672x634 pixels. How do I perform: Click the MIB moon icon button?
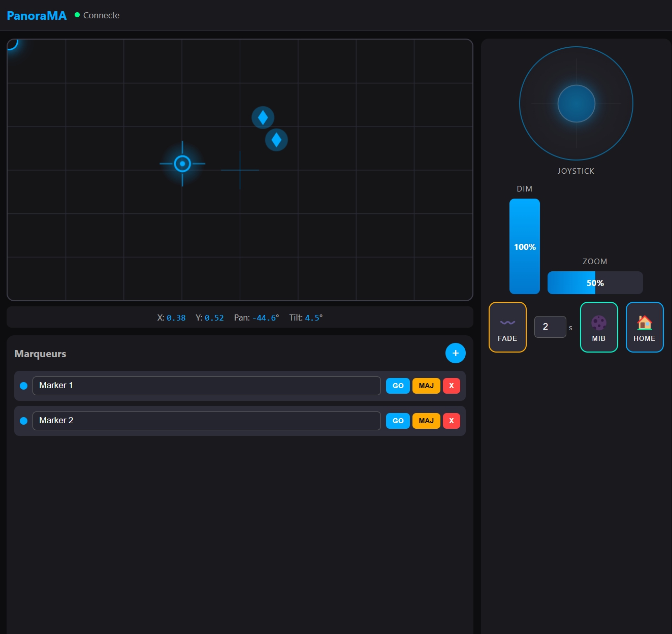[x=599, y=327]
